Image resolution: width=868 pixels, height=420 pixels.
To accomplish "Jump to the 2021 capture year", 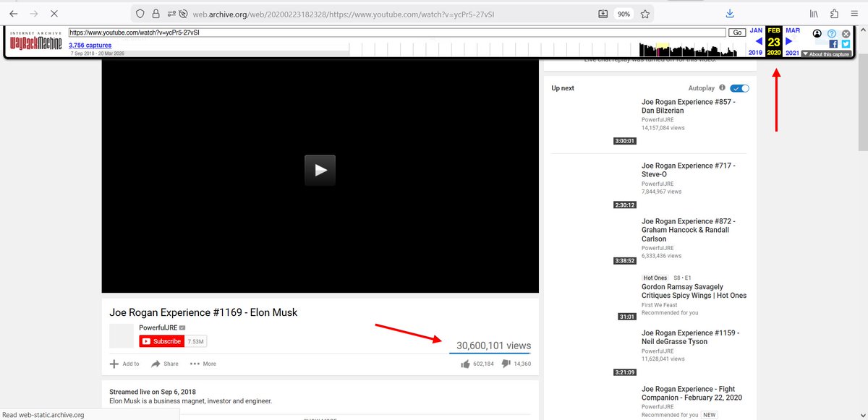I will pyautogui.click(x=792, y=53).
